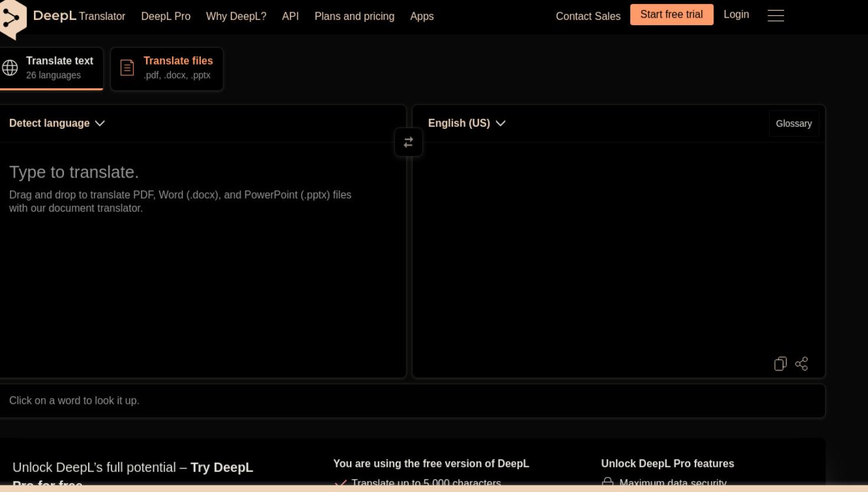Go to the API page

[290, 16]
